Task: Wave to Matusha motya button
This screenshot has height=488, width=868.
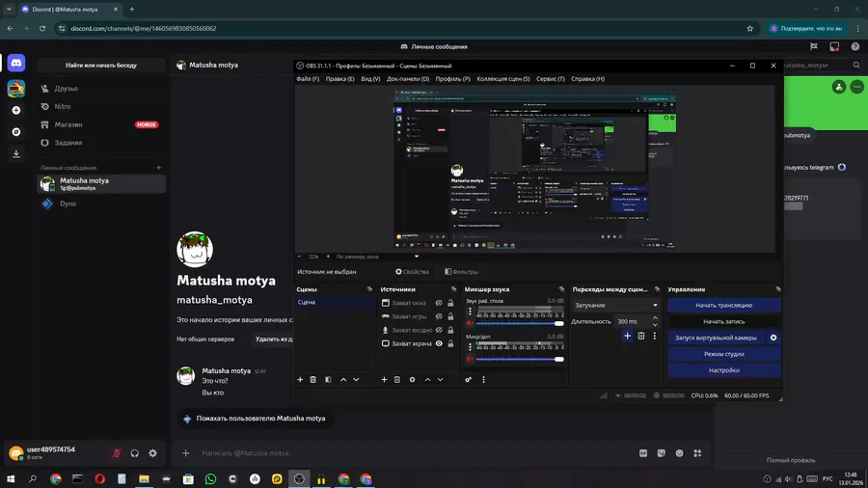Action: tap(256, 419)
